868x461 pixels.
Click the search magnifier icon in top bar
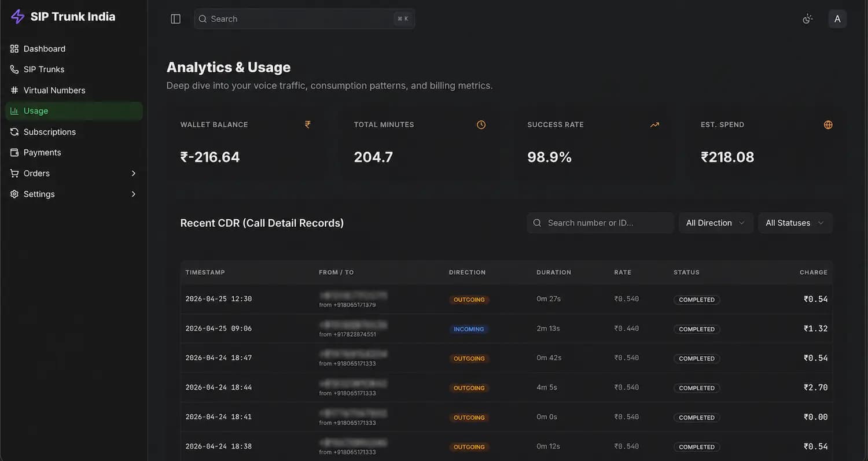(203, 19)
